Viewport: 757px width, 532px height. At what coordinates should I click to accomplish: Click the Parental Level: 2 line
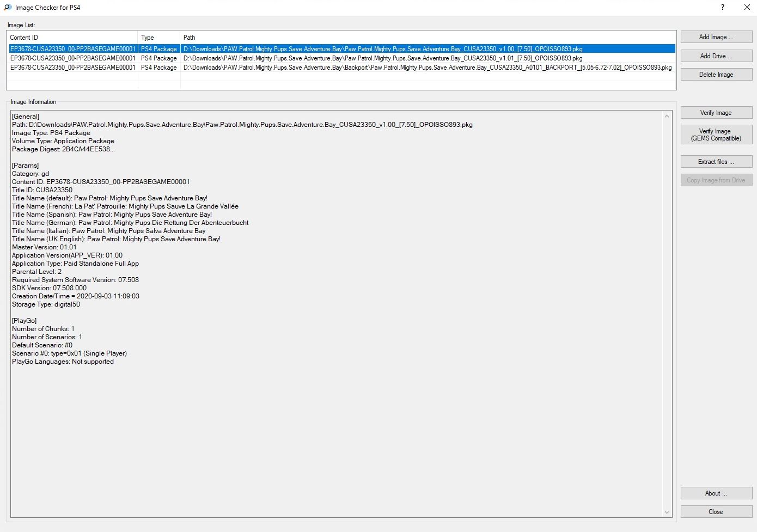coord(36,272)
